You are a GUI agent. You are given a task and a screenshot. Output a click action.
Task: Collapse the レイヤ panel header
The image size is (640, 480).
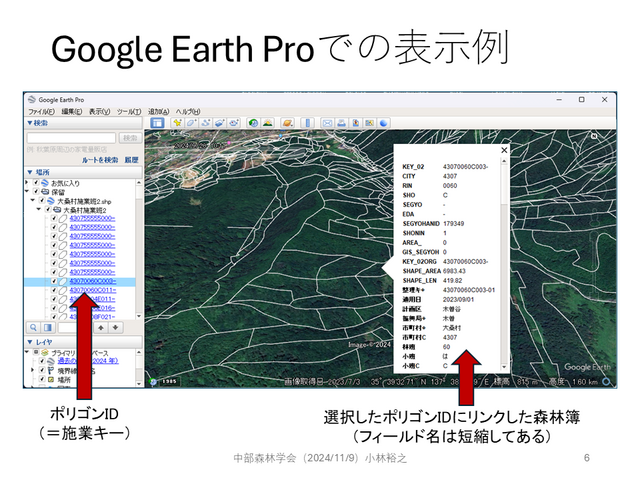coord(84,342)
